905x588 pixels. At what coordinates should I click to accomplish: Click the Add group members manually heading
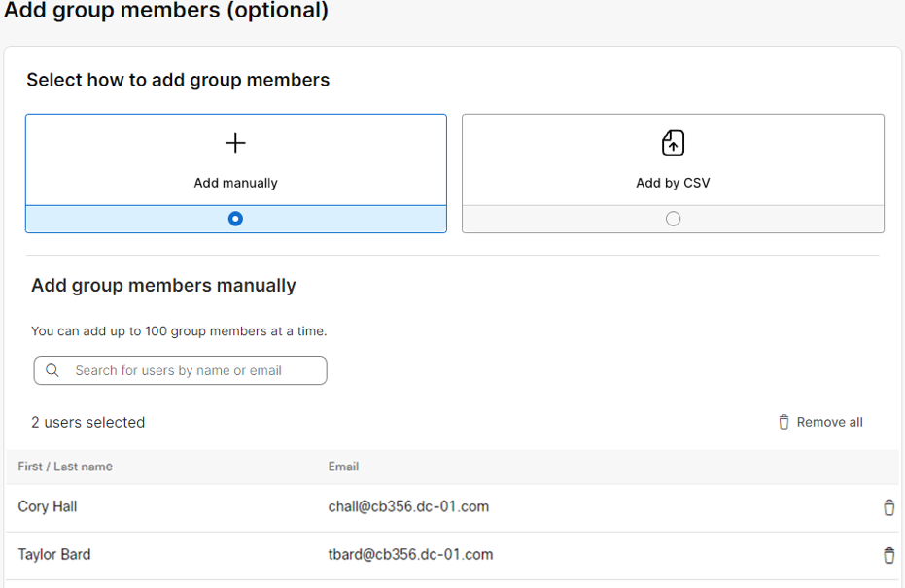pyautogui.click(x=163, y=286)
